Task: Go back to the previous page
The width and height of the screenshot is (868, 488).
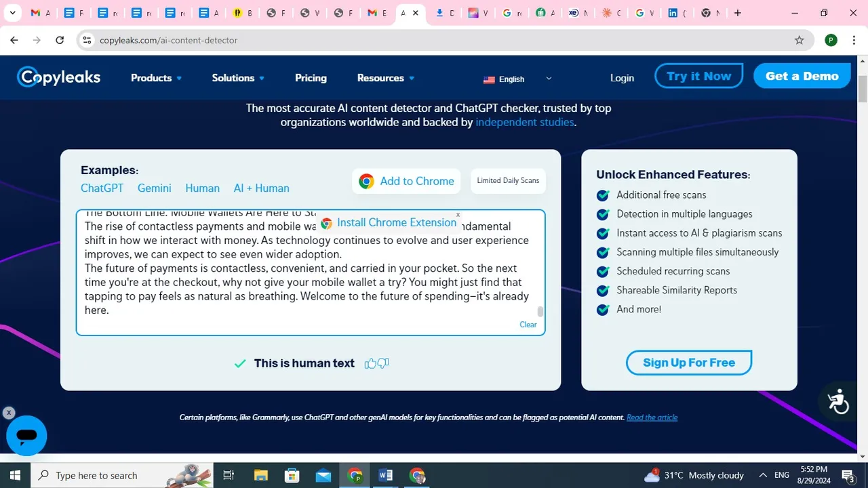Action: click(14, 40)
